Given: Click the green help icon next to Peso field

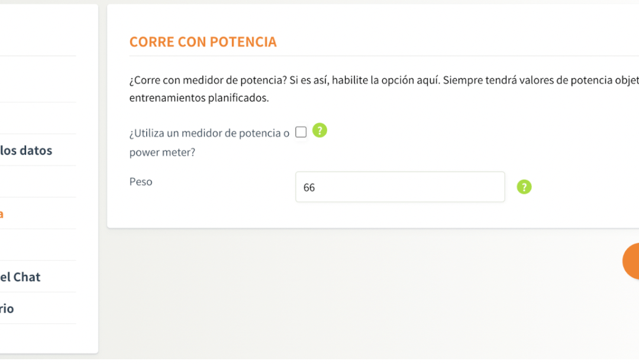Looking at the screenshot, I should click(x=524, y=187).
